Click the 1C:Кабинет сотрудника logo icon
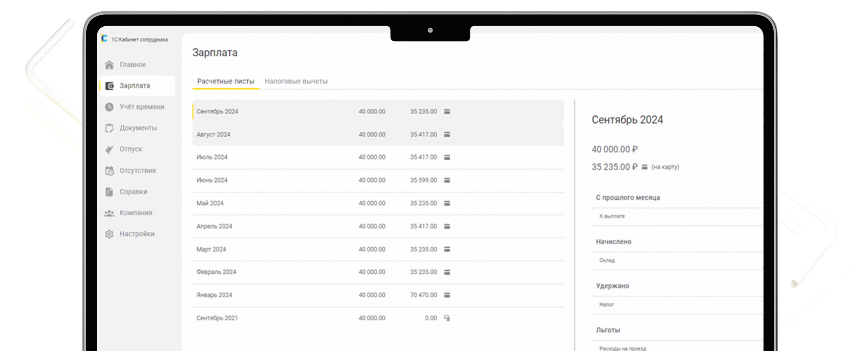The height and width of the screenshot is (351, 868). pos(105,39)
